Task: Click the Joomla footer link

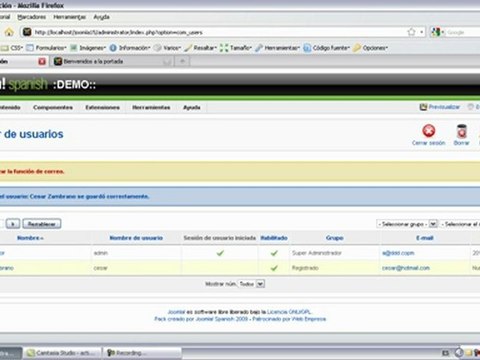Action: (x=176, y=312)
